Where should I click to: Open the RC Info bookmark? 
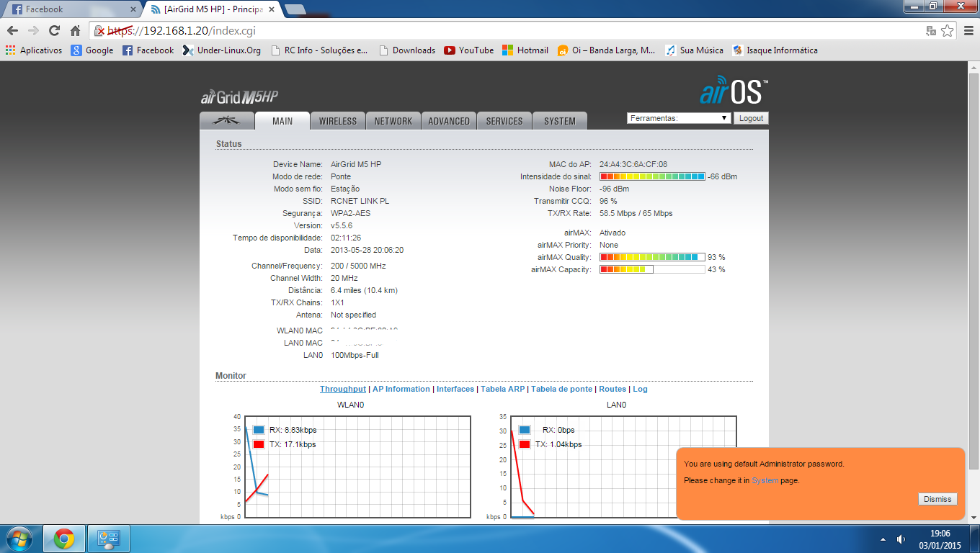(319, 50)
